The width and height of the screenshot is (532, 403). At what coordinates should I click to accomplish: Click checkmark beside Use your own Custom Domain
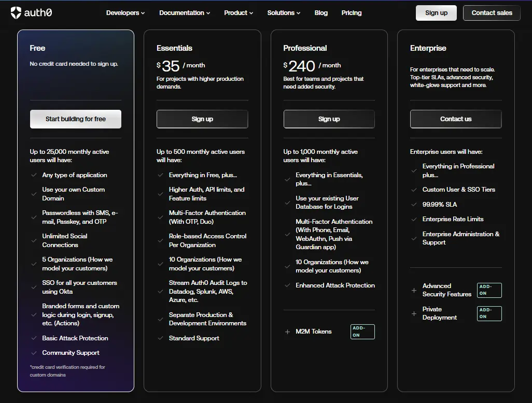click(34, 194)
